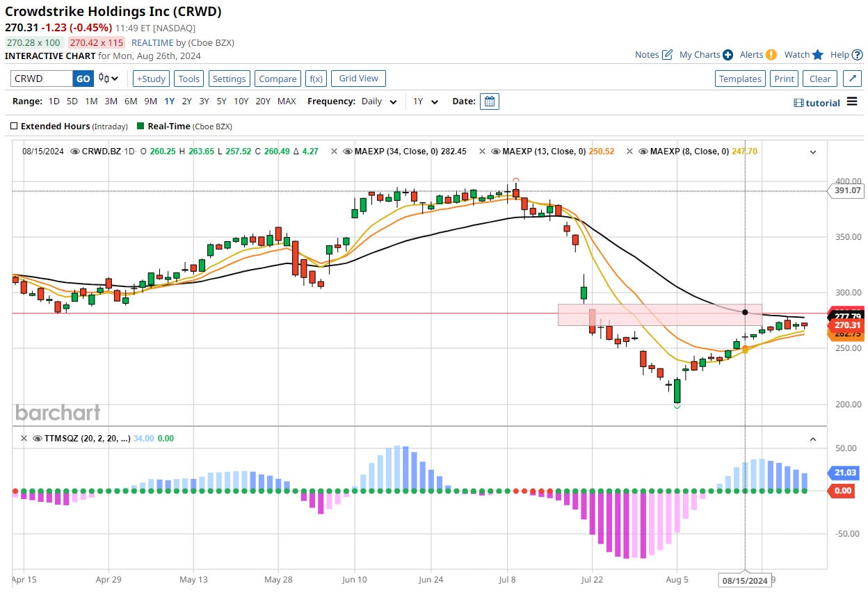Screen dimensions: 868x595
Task: Toggle the Real-Time Cboe BZX checkbox
Action: pos(140,127)
